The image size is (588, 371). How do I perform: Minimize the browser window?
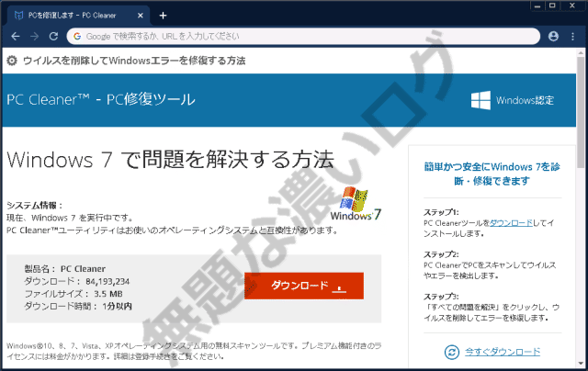[x=537, y=6]
